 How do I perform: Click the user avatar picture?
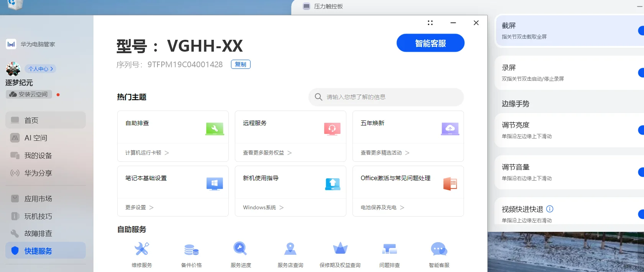(x=13, y=69)
